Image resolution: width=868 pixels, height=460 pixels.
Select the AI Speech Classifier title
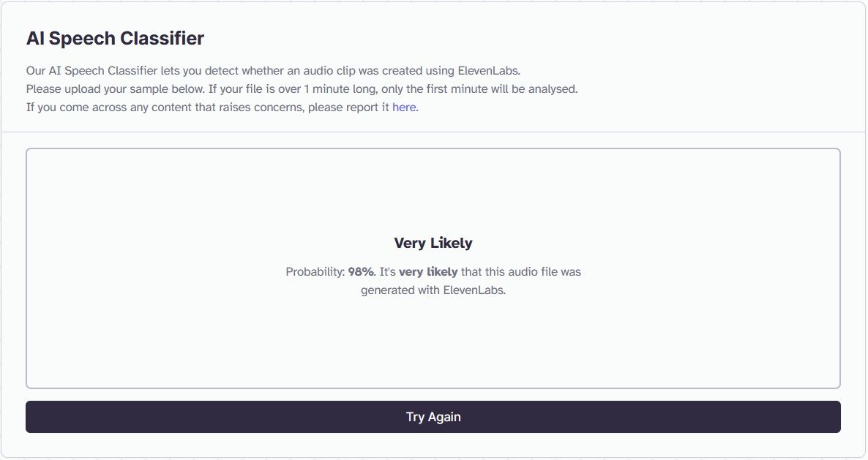(x=115, y=38)
